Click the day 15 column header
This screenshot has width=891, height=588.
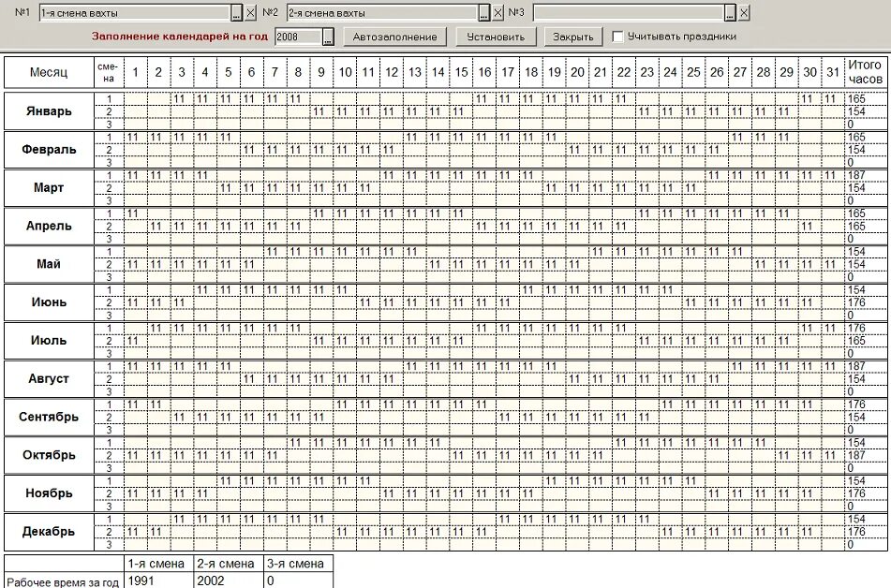click(x=461, y=72)
